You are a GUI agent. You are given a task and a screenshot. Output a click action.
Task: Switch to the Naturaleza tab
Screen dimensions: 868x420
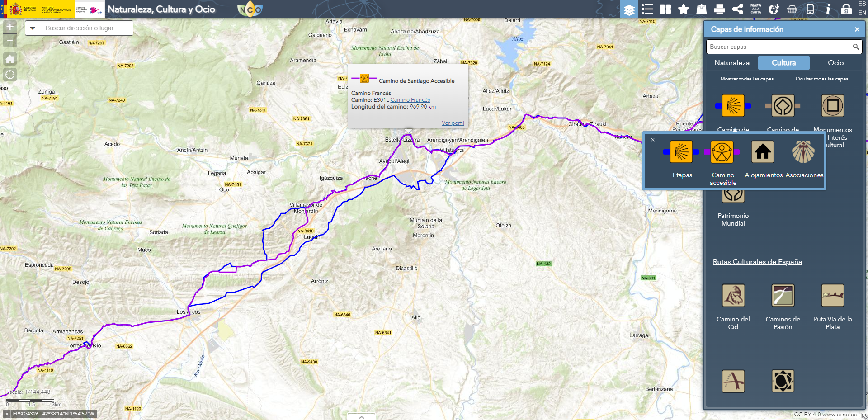(x=732, y=63)
